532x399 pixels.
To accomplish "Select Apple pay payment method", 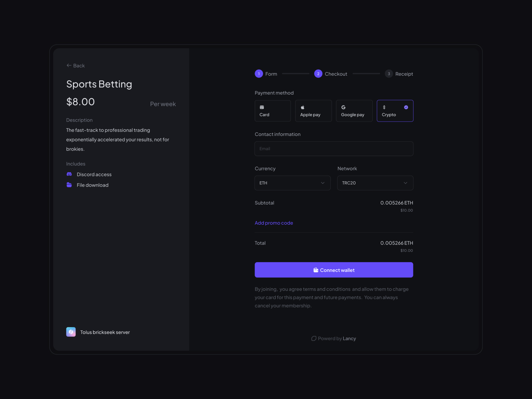I will [x=313, y=111].
